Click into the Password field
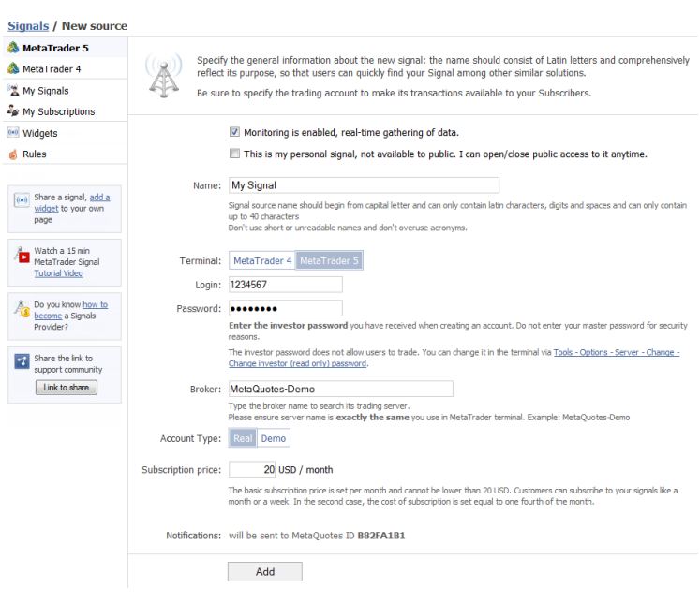 286,308
